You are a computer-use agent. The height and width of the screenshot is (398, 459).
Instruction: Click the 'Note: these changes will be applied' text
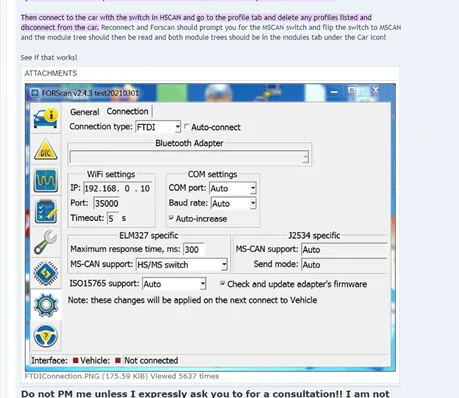point(192,300)
